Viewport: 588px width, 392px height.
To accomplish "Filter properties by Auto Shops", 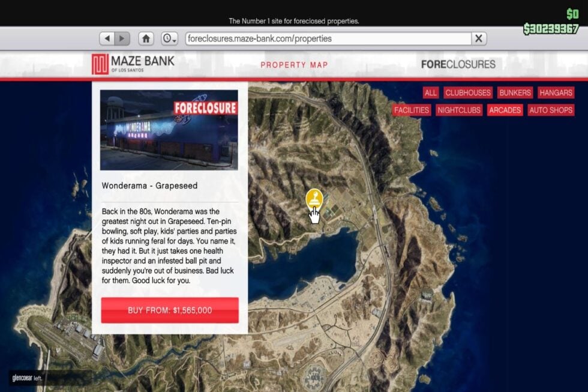I will pyautogui.click(x=551, y=110).
